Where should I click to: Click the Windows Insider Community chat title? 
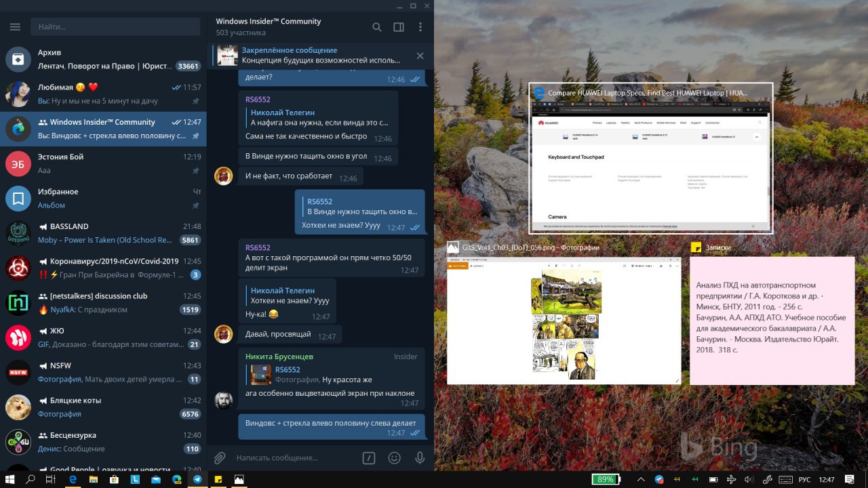coord(269,21)
